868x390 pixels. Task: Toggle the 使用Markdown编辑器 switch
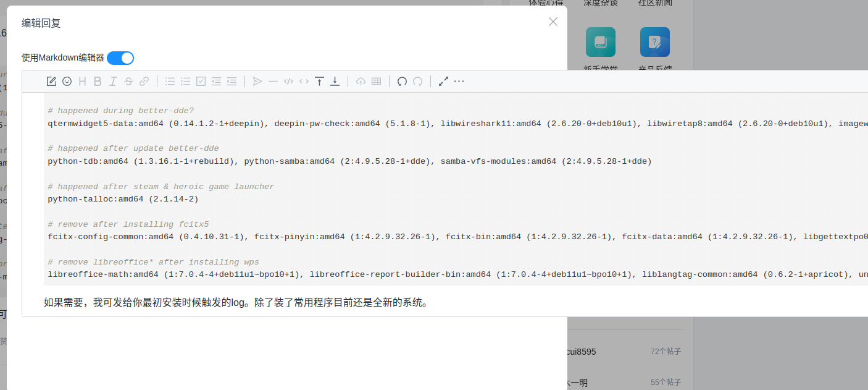point(120,58)
